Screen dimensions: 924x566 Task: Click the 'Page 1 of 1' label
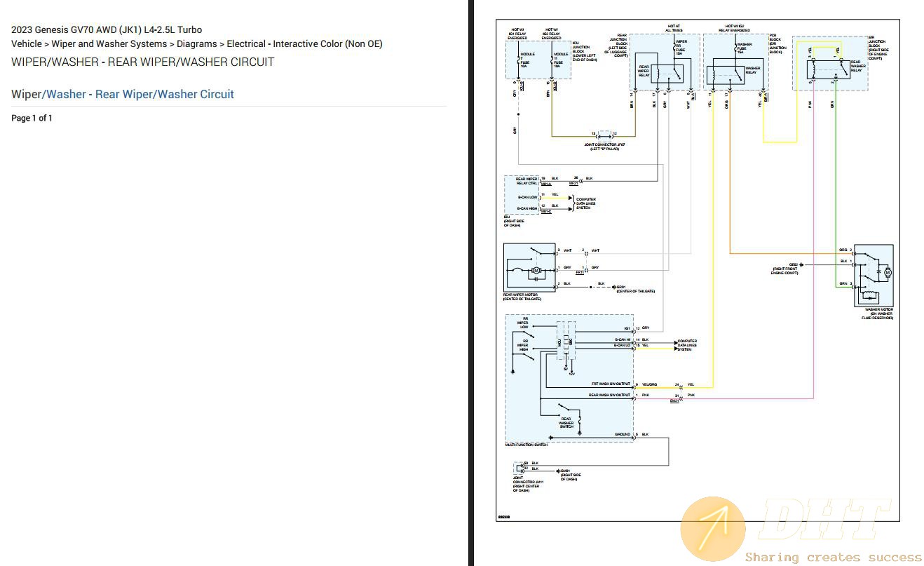[x=32, y=118]
